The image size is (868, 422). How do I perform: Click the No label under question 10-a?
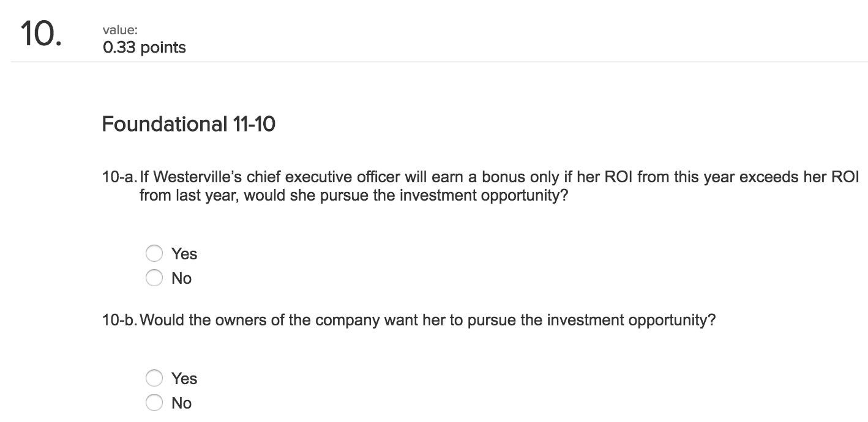coord(181,278)
